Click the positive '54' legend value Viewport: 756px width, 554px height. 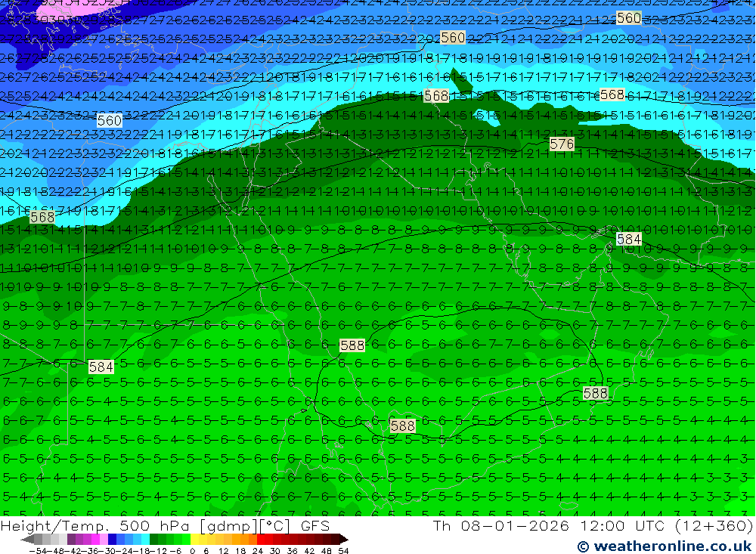click(343, 551)
